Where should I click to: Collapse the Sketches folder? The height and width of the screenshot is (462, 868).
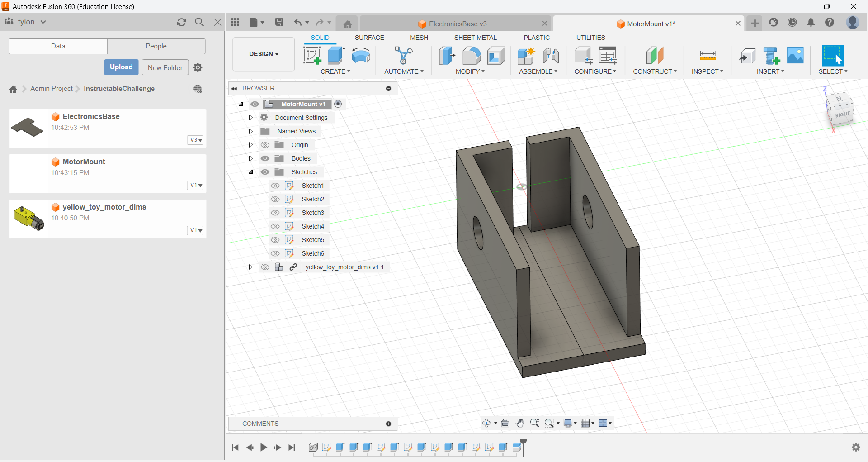click(250, 172)
